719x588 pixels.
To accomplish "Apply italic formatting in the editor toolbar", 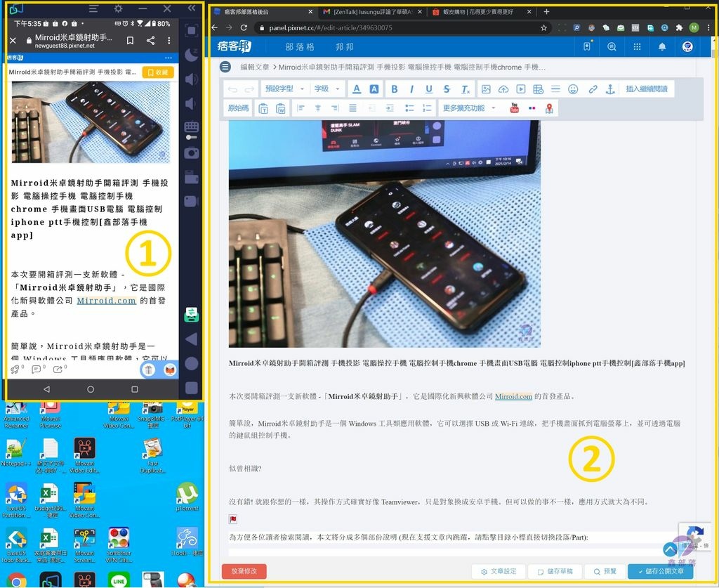I will pos(411,89).
